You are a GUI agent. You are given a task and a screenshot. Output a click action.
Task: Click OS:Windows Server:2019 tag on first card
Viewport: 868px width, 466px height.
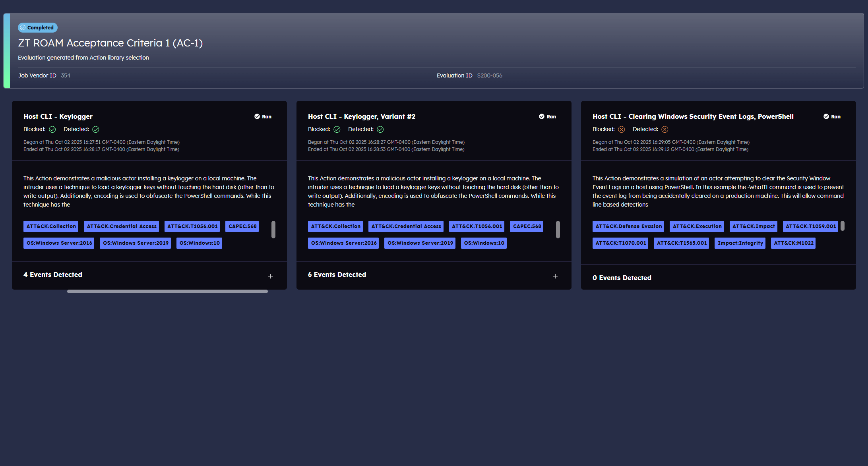coord(136,243)
